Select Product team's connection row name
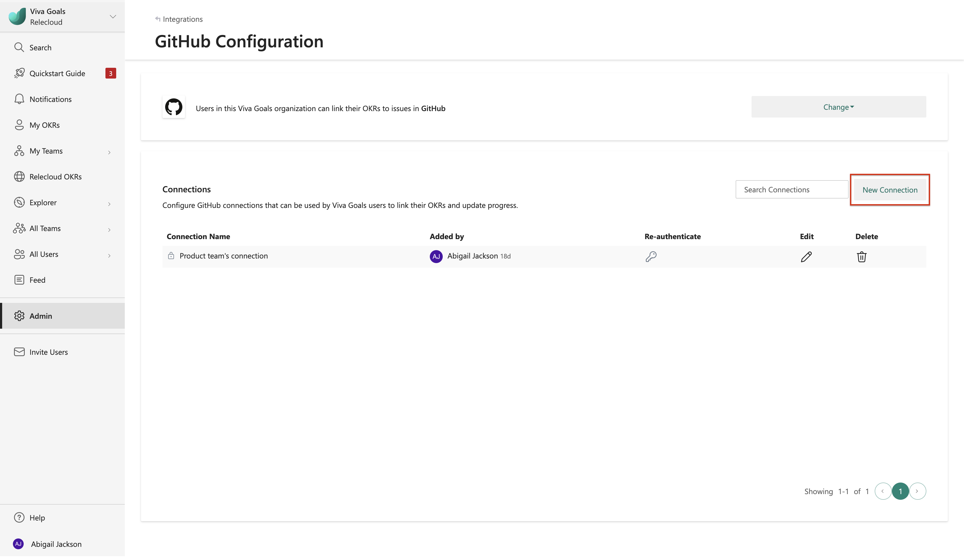964x560 pixels. point(224,256)
